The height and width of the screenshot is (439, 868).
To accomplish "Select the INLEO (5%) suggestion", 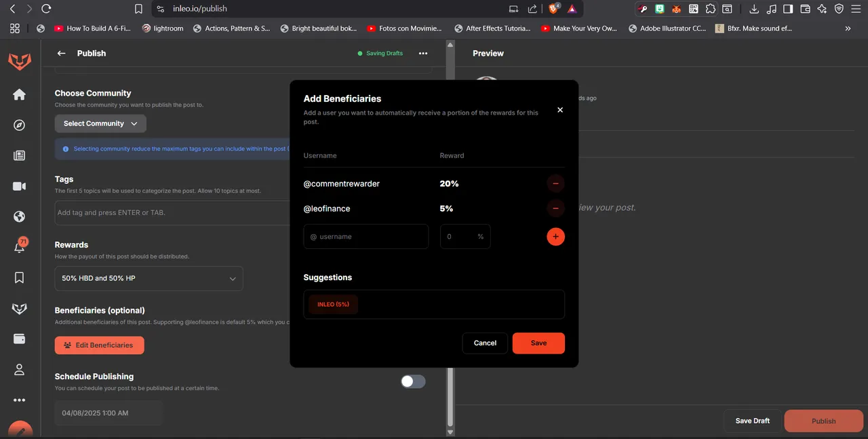I will click(x=333, y=304).
